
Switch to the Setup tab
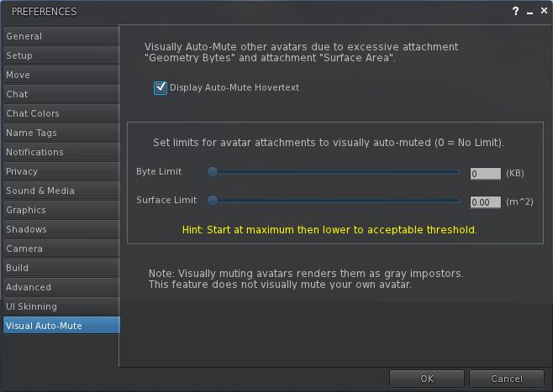(61, 55)
